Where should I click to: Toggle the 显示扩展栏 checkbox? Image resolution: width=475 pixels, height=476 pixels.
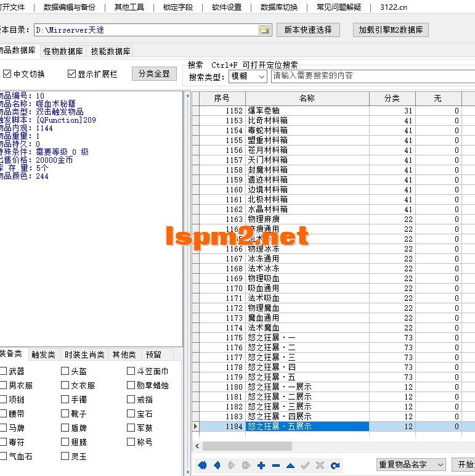point(71,74)
